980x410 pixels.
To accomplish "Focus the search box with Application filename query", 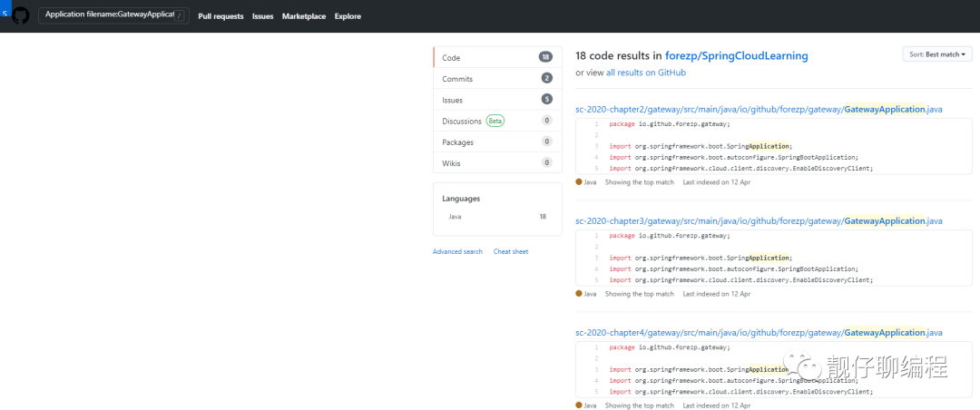I will coord(113,15).
